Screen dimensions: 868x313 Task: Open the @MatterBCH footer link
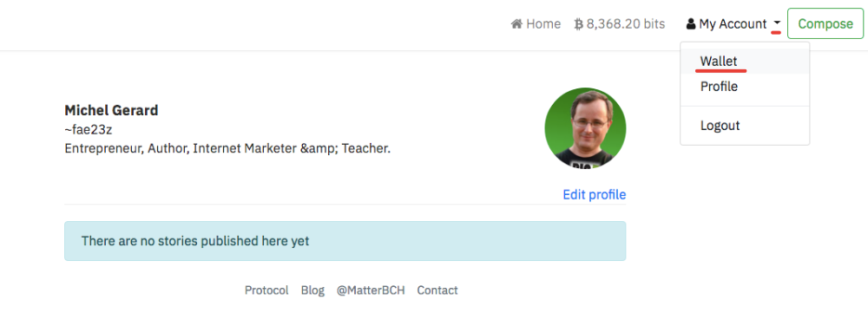point(371,290)
